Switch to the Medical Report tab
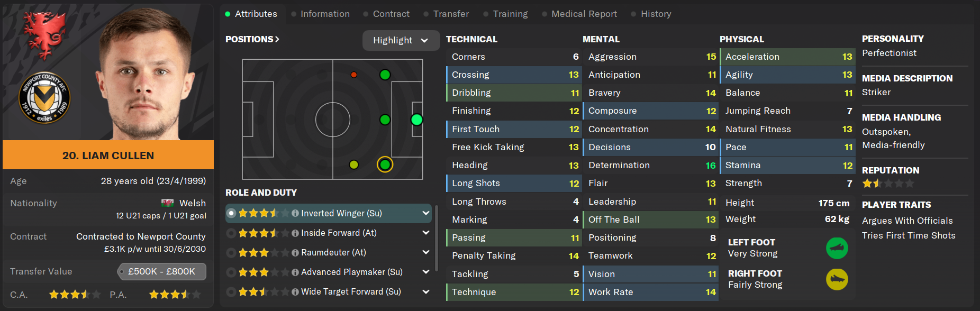Screen dimensions: 980x311 point(584,14)
